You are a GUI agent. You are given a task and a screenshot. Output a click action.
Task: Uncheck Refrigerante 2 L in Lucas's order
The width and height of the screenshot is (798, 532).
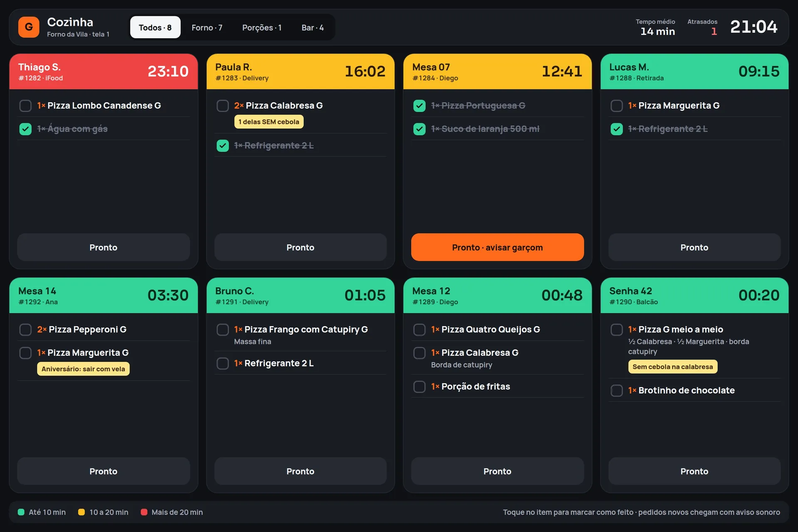616,129
